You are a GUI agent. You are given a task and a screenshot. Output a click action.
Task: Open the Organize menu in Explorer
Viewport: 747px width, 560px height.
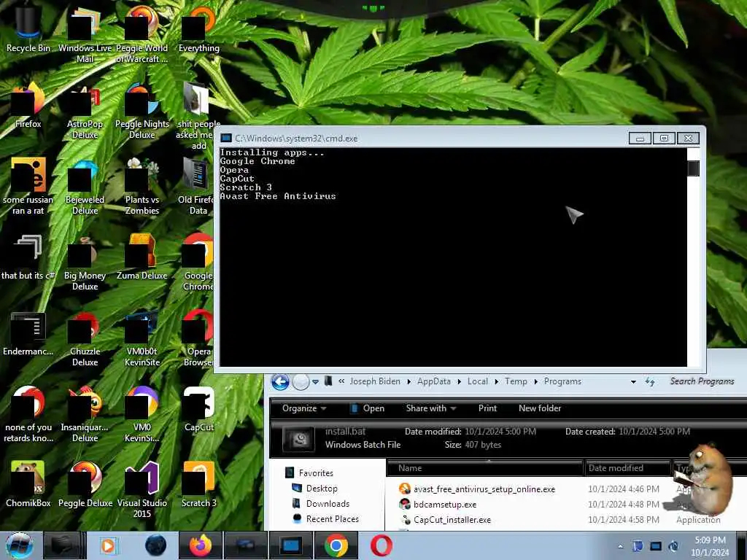tap(304, 408)
